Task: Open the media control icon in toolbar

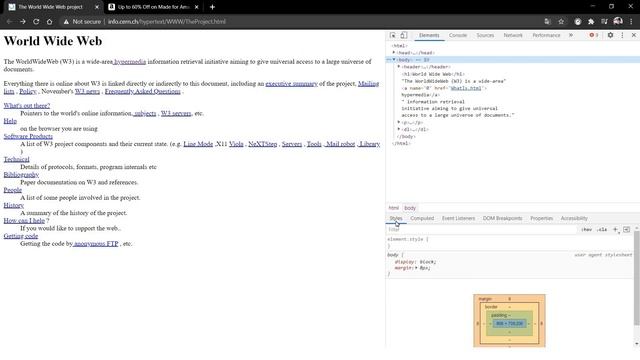Action: [604, 22]
